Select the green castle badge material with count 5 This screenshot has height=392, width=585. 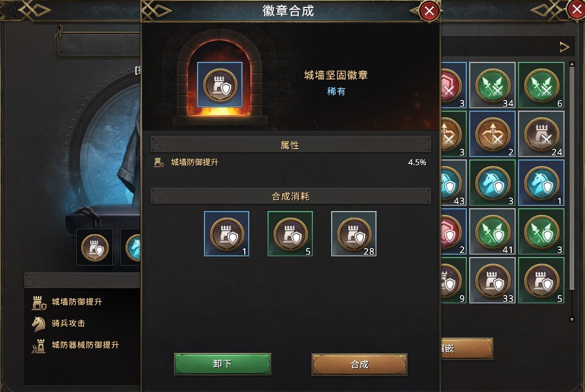(x=290, y=234)
